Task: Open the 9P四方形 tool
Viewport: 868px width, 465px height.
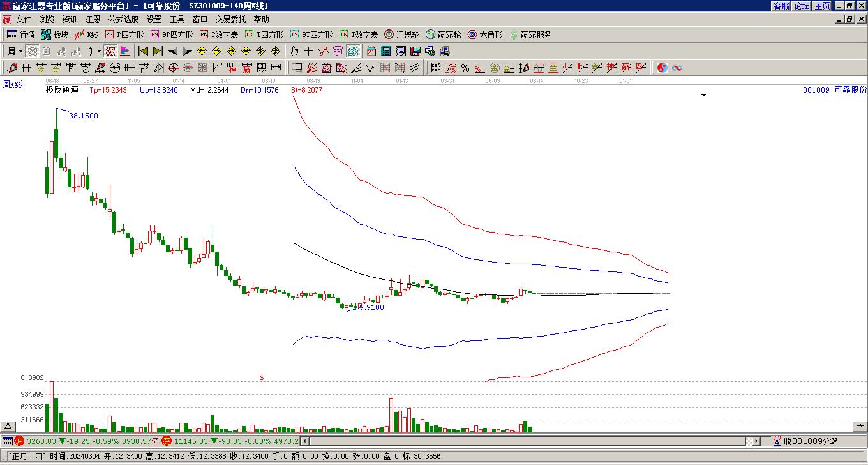Action: tap(172, 34)
